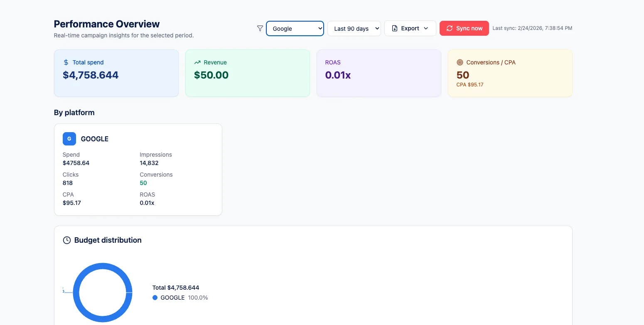
Task: Click the Spend value $4758.64
Action: tap(76, 163)
